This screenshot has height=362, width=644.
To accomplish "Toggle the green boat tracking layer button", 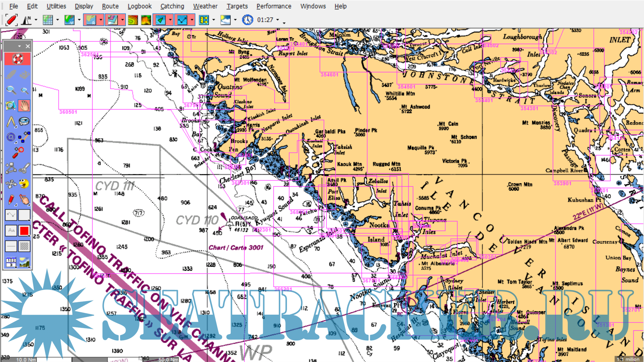I will click(160, 20).
